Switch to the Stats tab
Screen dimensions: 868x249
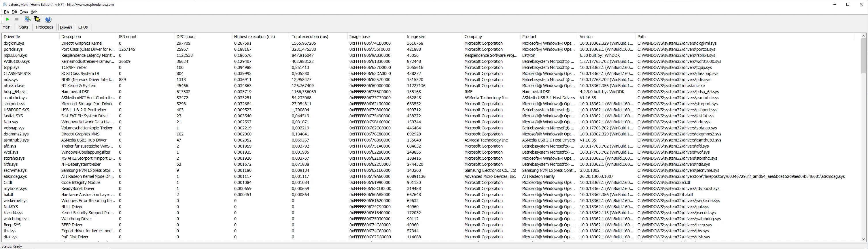point(24,27)
